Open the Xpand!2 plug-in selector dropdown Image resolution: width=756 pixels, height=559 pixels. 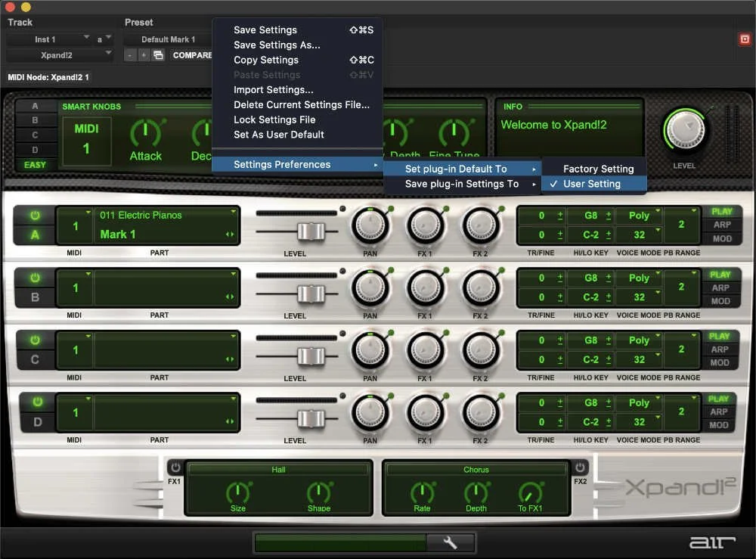pyautogui.click(x=60, y=55)
